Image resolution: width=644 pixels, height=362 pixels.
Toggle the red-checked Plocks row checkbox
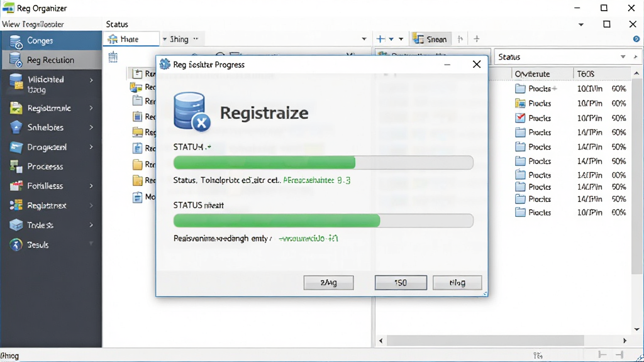520,118
